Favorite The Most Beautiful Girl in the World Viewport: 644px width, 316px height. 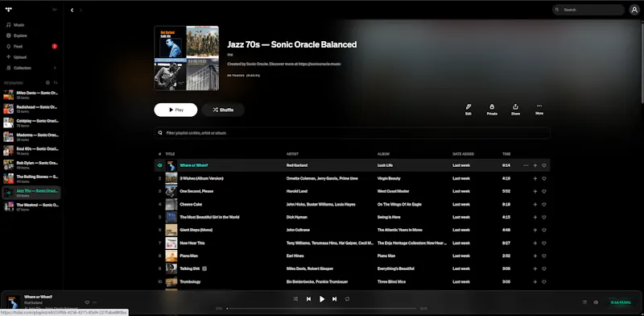tap(544, 218)
